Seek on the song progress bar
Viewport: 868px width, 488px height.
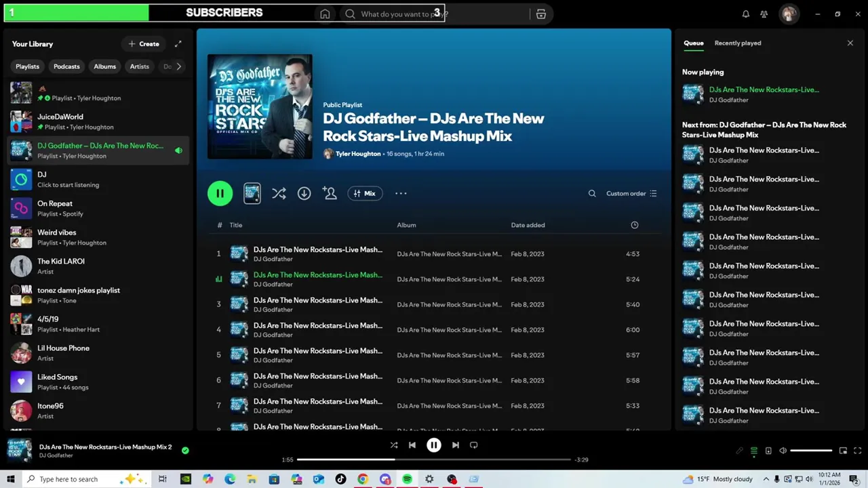point(434,460)
